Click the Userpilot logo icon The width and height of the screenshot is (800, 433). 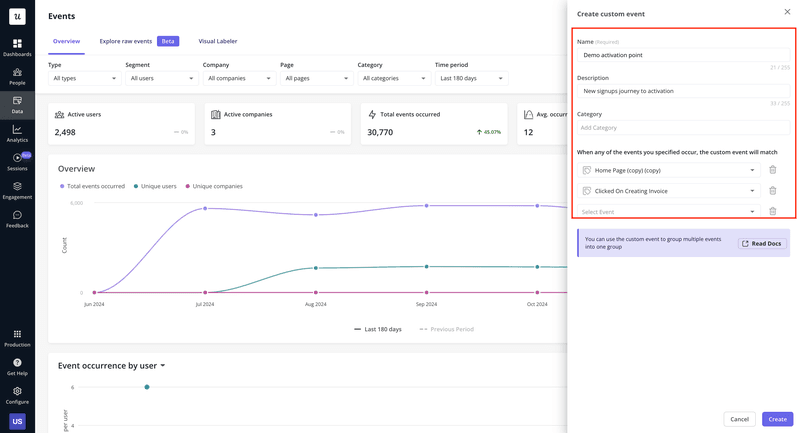coord(17,16)
